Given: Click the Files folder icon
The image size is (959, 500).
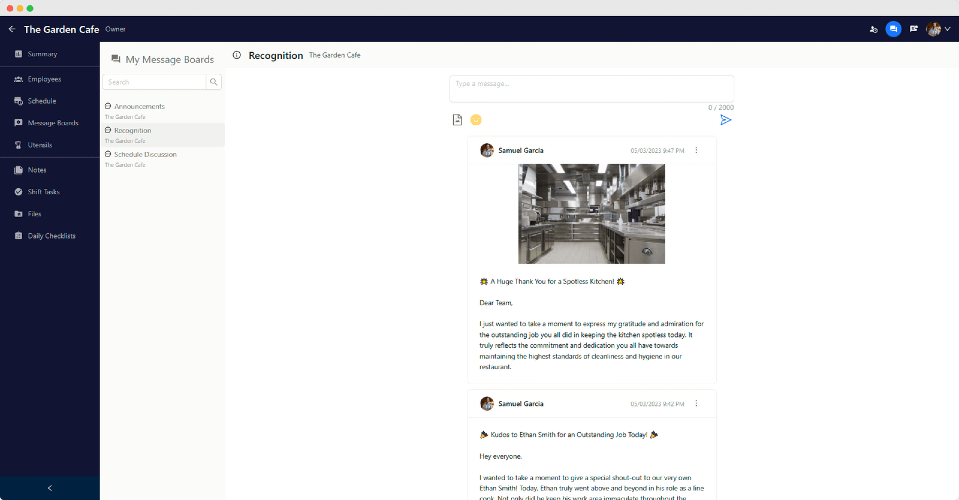Looking at the screenshot, I should [x=18, y=214].
